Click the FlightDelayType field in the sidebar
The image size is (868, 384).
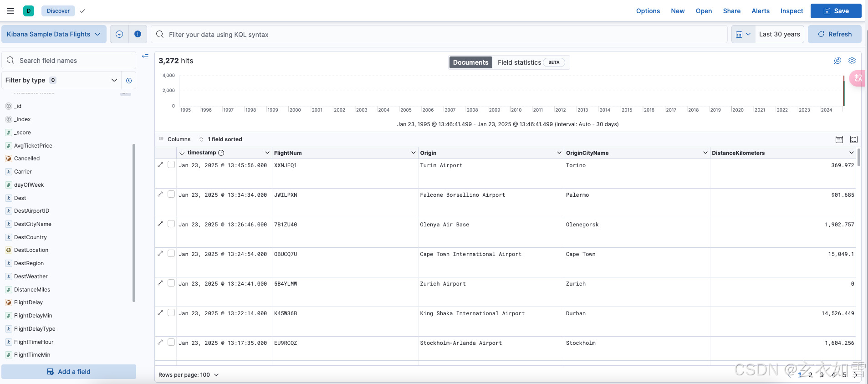coord(35,329)
